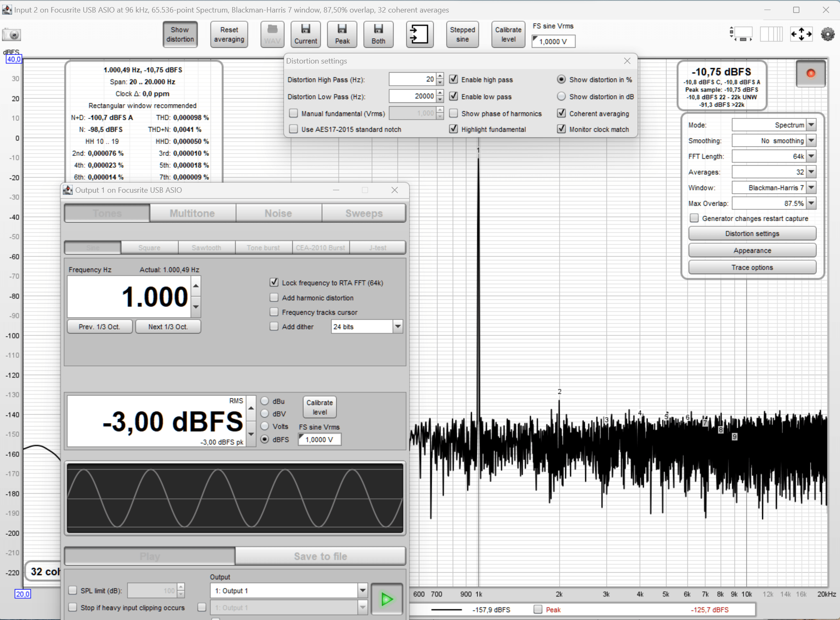This screenshot has width=840, height=620.
Task: Toggle Coherent averaging checkbox
Action: (561, 113)
